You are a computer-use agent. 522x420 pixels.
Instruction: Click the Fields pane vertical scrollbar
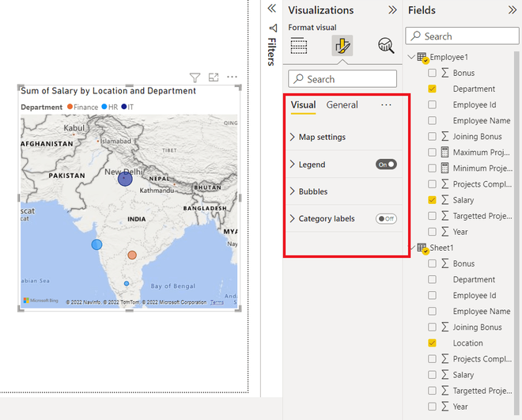[x=516, y=233]
